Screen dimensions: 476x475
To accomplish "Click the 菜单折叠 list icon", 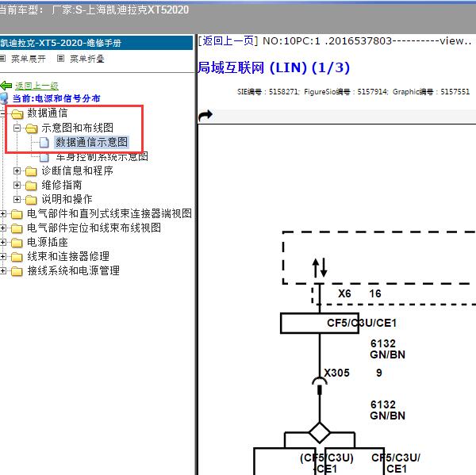I will pyautogui.click(x=60, y=58).
